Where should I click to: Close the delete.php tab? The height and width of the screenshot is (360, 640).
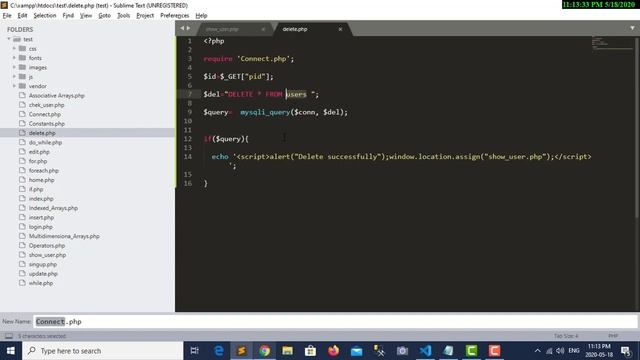(340, 29)
